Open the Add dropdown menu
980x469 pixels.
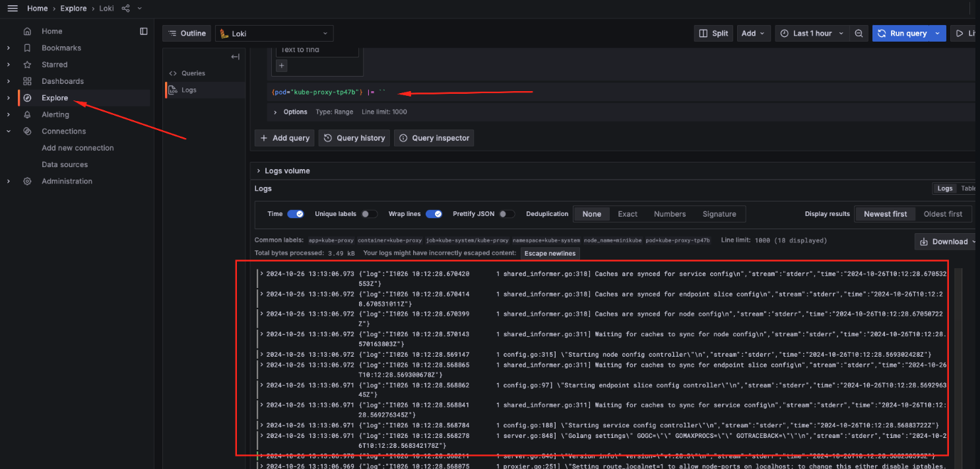pos(753,33)
